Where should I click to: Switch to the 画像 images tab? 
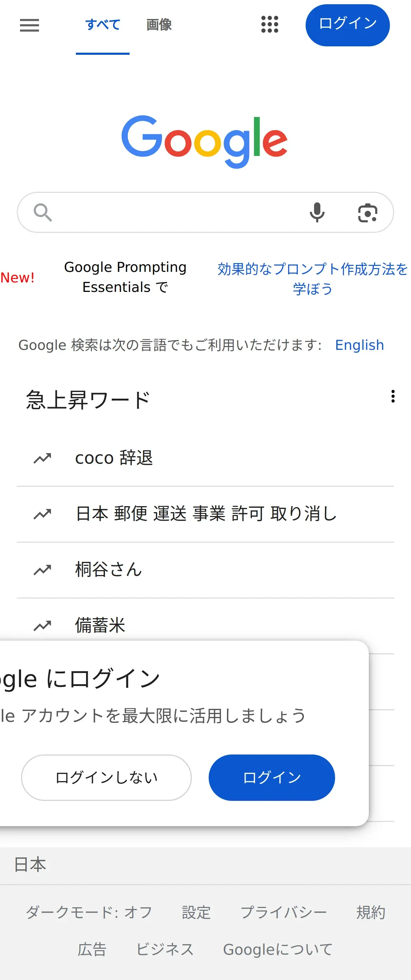(159, 25)
